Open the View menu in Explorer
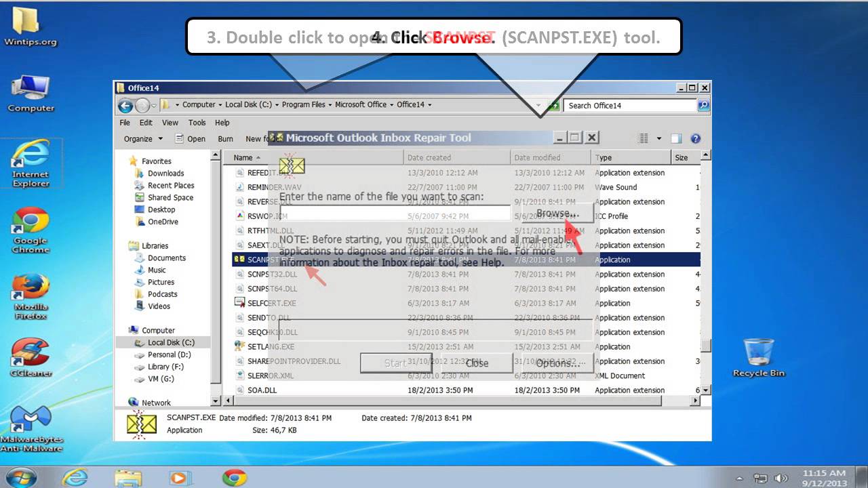This screenshot has width=868, height=488. tap(170, 123)
